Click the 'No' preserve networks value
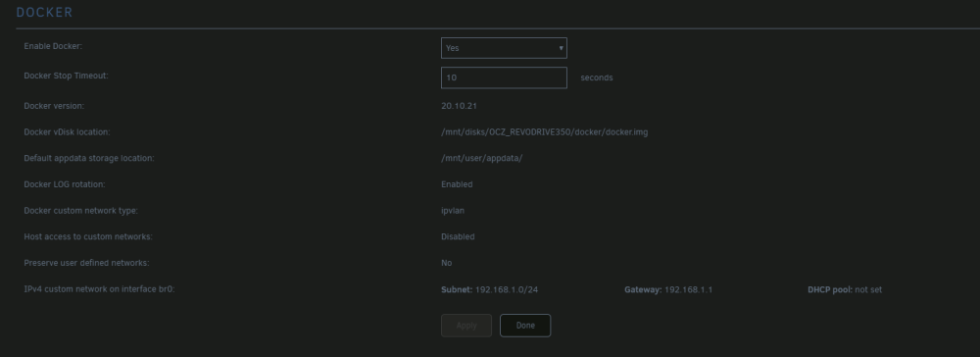 (x=446, y=263)
